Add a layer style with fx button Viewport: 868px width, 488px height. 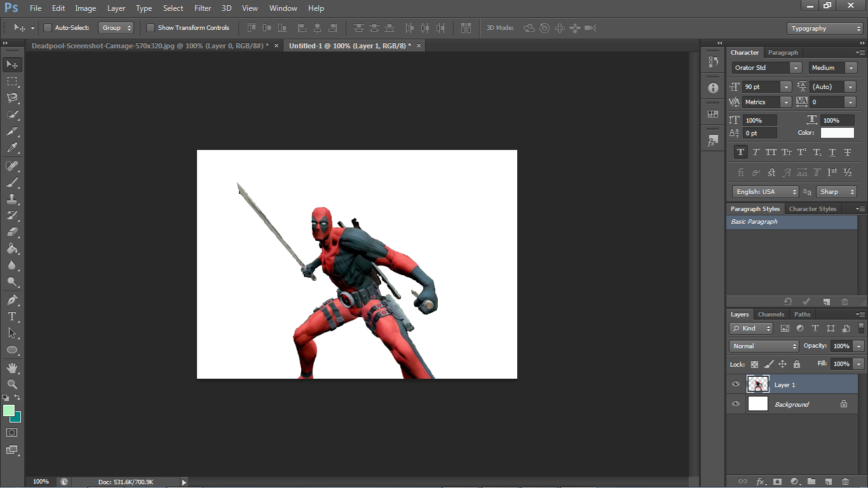pos(760,482)
